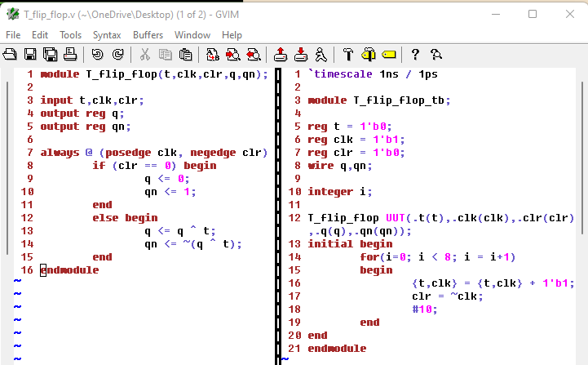Paste from clipboard using toolbar icon
This screenshot has width=588, height=365.
point(186,55)
